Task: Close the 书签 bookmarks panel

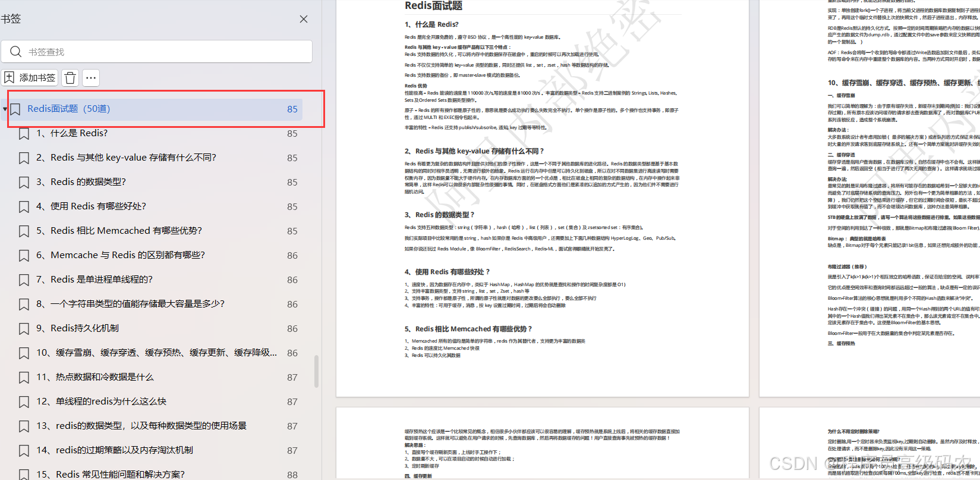Action: click(x=304, y=19)
